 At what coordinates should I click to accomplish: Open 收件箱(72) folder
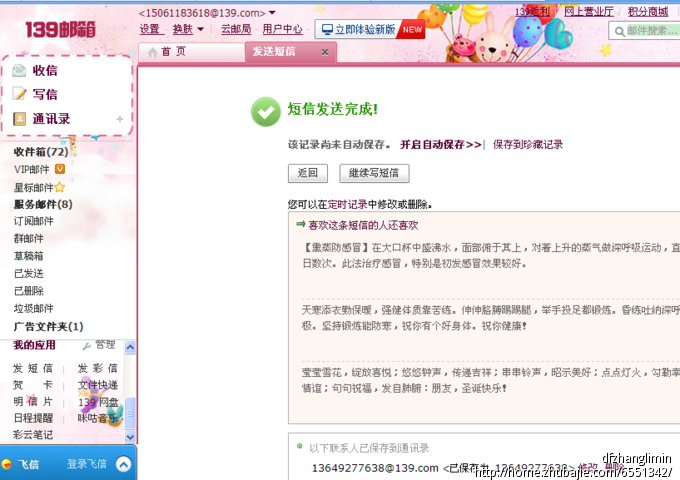coord(41,152)
